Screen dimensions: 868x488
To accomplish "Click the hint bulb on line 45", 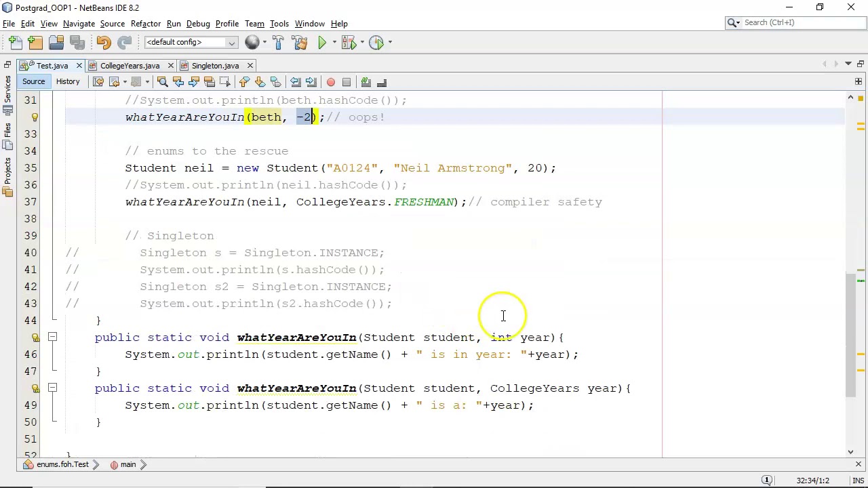I will pos(35,337).
